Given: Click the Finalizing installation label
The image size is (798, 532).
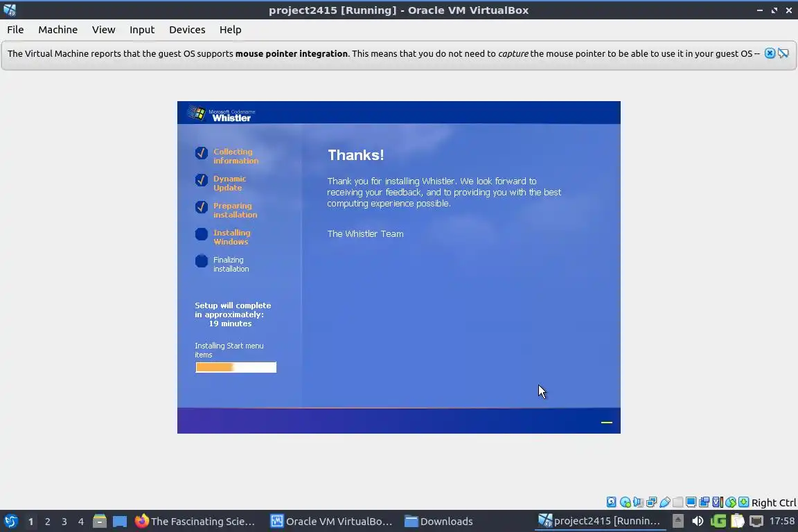Looking at the screenshot, I should pos(231,264).
